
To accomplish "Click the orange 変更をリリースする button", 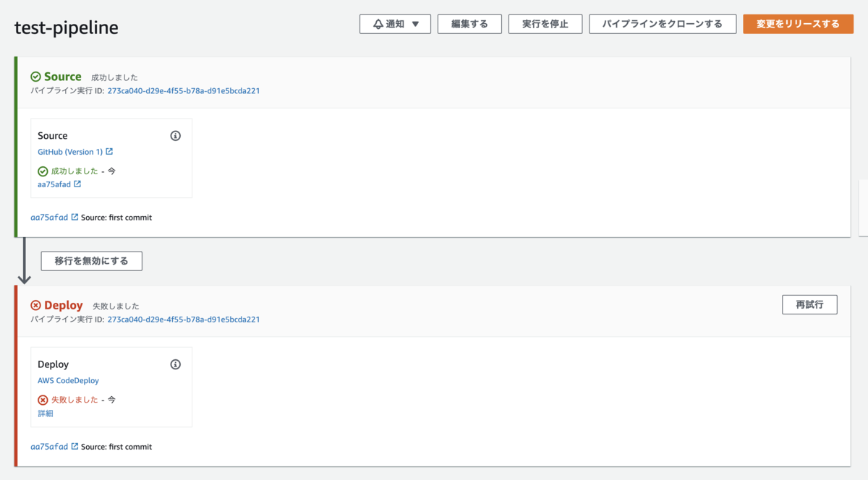I will pos(798,24).
